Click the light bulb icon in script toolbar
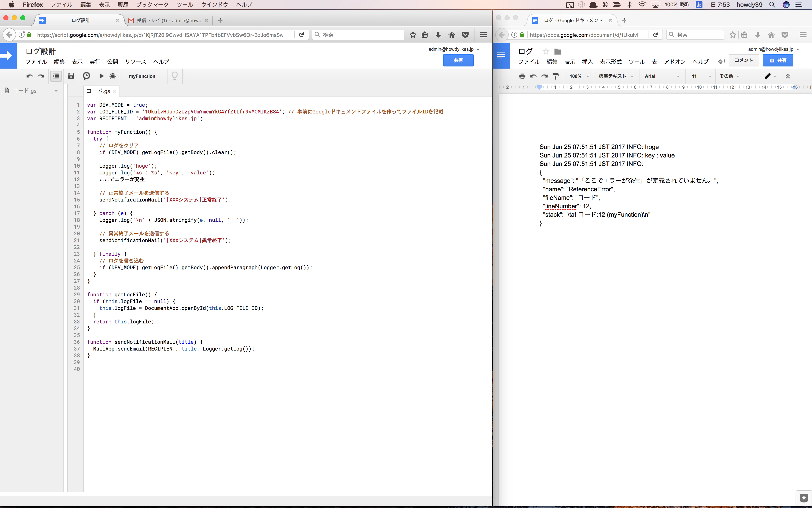The width and height of the screenshot is (812, 508). tap(174, 76)
